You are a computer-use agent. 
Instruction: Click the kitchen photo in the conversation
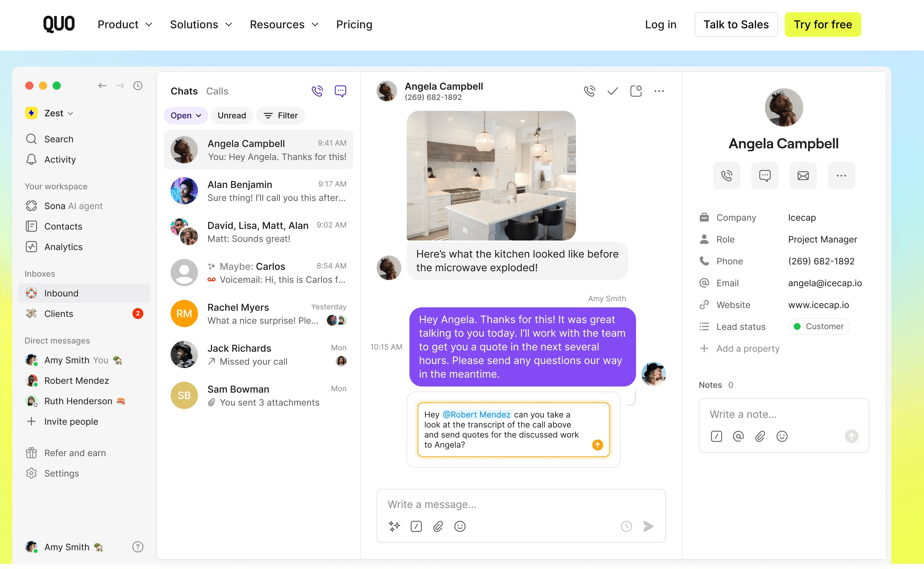[491, 175]
